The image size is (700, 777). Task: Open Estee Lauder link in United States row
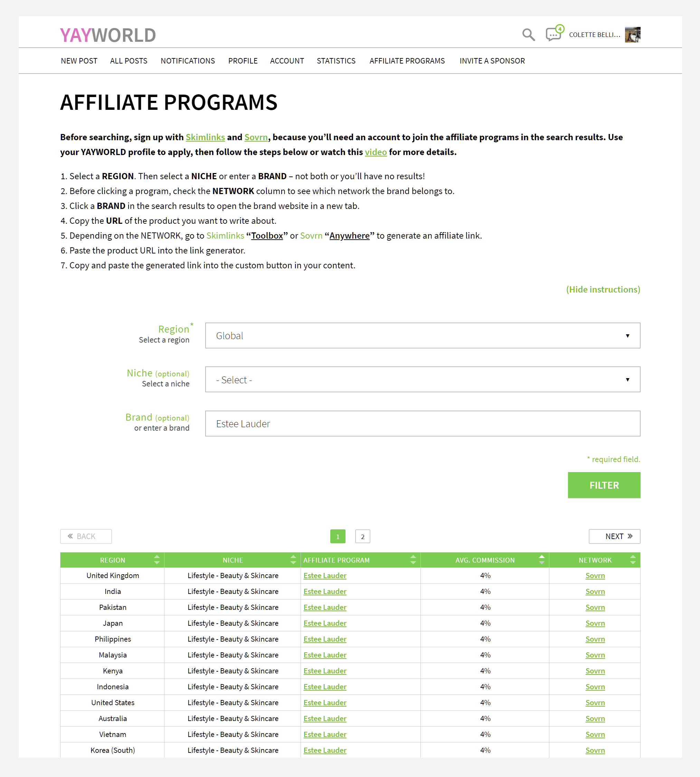[325, 702]
